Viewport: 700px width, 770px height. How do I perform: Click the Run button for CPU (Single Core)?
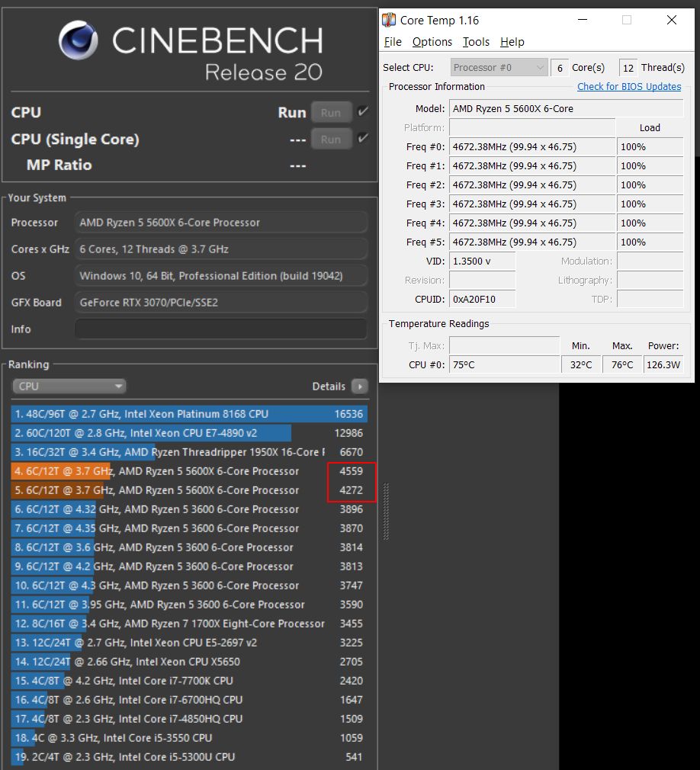click(331, 139)
